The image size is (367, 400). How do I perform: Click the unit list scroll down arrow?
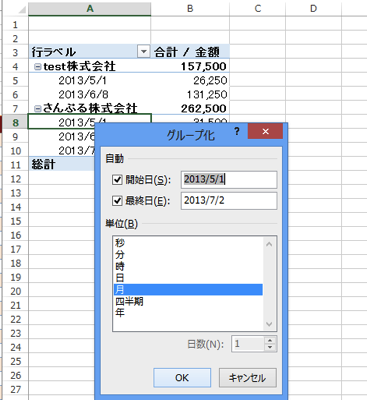tap(269, 324)
